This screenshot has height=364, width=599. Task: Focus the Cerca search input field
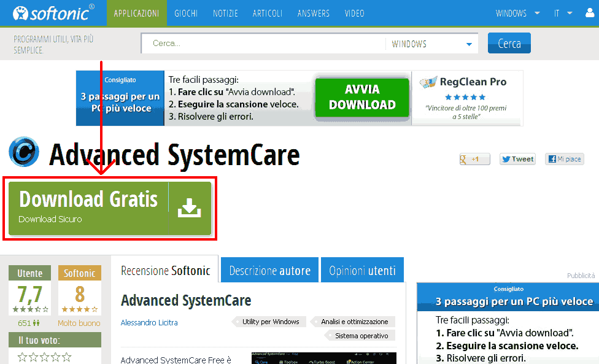click(263, 44)
